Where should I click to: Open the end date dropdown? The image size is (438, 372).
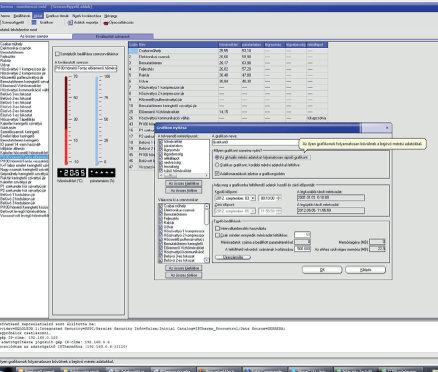[253, 211]
